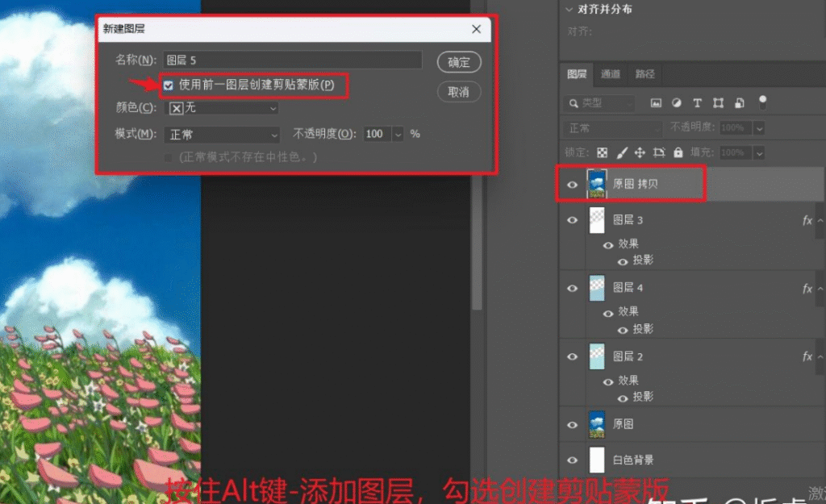Viewport: 826px width, 504px height.
Task: Toggle layer filtering on/off switch
Action: click(762, 102)
